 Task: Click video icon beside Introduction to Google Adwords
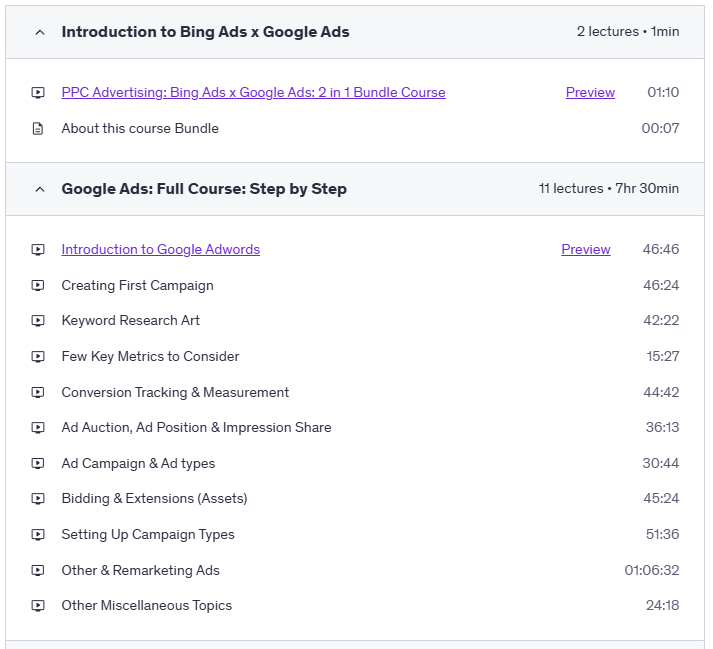38,250
